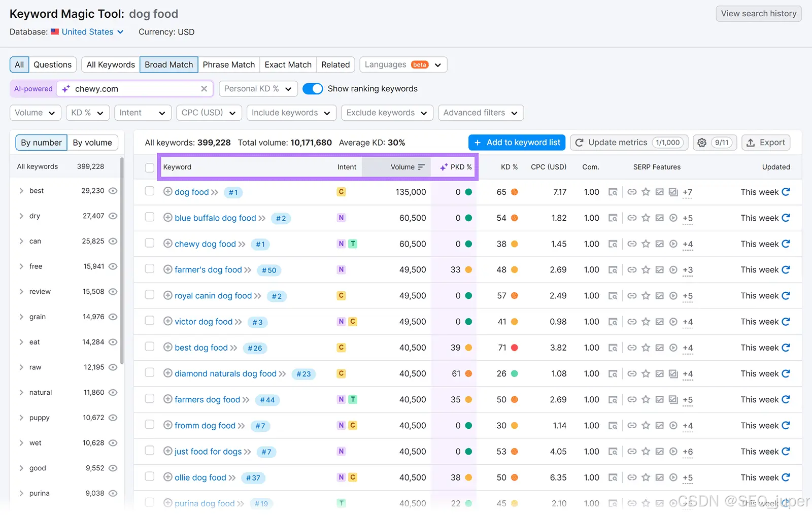Viewport: 812px width, 515px height.
Task: Open the Personal KD % dropdown
Action: 258,89
